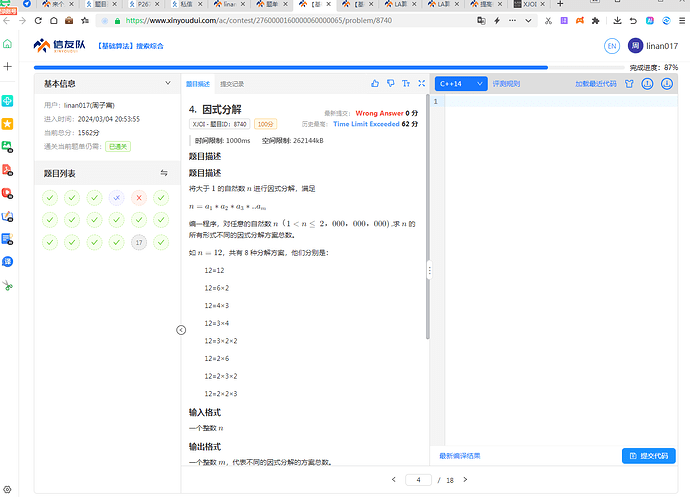
Task: Click the lightning bolt icon in the address bar
Action: coord(497,21)
